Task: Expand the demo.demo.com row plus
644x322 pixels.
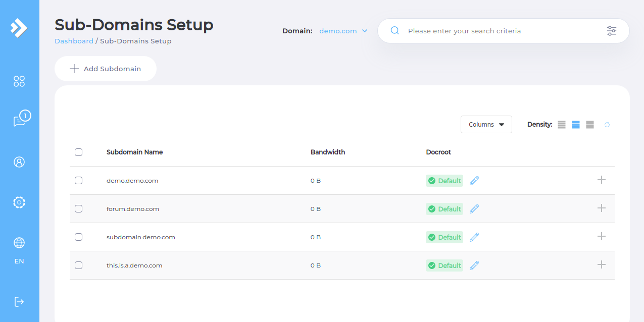Action: coord(601,180)
